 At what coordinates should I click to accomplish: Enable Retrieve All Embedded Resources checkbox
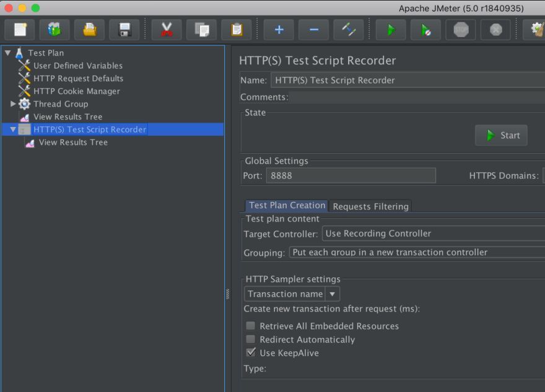[250, 326]
